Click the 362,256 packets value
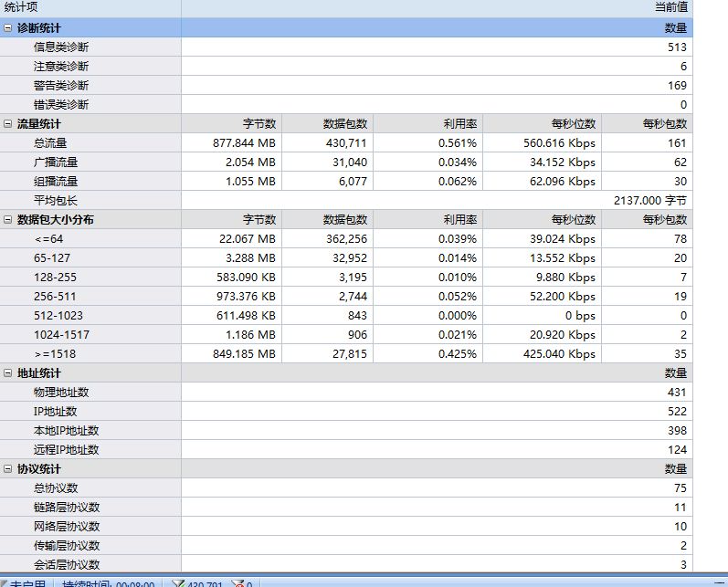This screenshot has width=728, height=587. [x=346, y=238]
